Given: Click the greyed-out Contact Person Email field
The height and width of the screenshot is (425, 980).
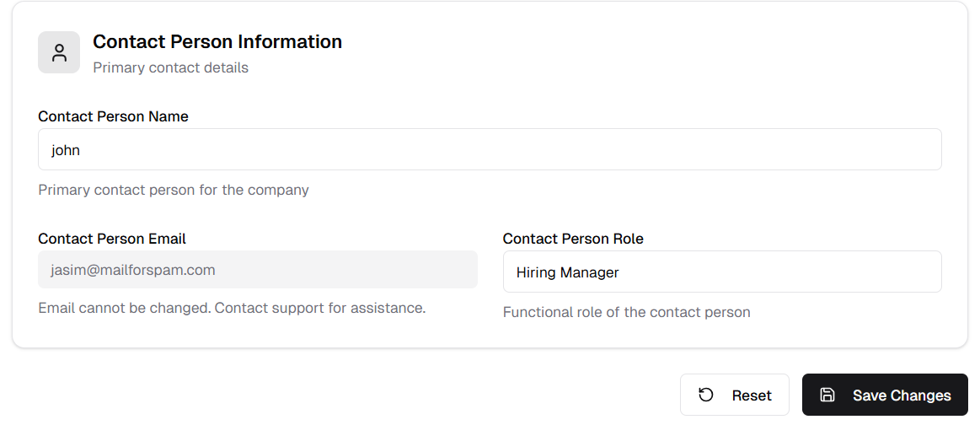Looking at the screenshot, I should point(258,270).
